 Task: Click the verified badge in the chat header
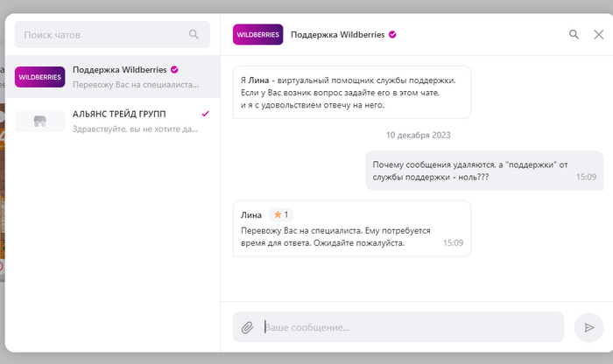coord(392,34)
